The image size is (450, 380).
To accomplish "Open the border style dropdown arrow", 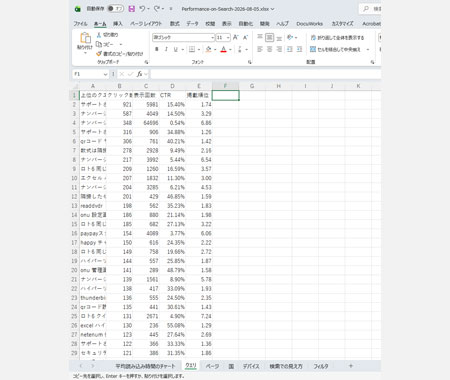I will point(199,50).
